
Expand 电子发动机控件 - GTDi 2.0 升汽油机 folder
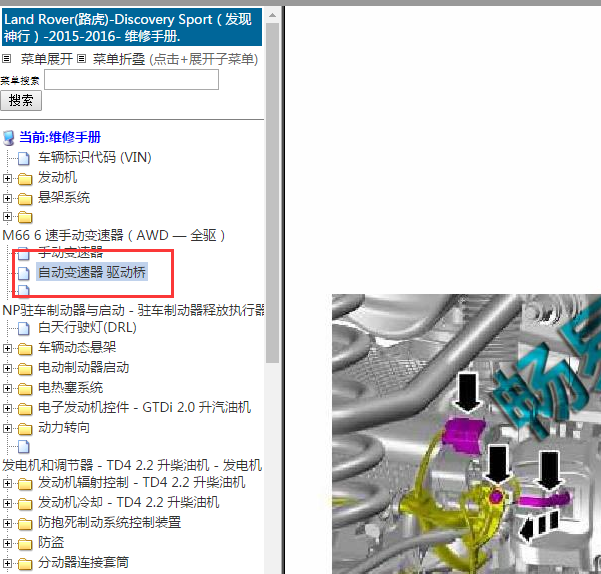click(7, 408)
